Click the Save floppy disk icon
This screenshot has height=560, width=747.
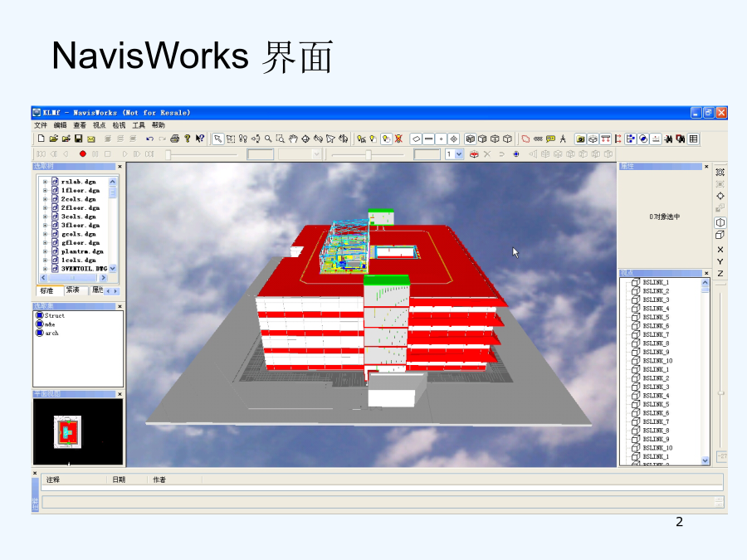click(79, 139)
